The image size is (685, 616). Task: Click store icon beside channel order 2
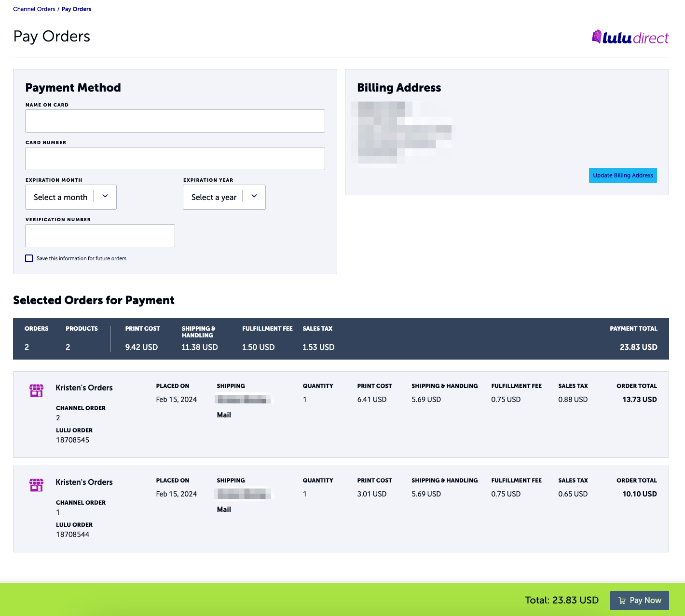(x=36, y=390)
